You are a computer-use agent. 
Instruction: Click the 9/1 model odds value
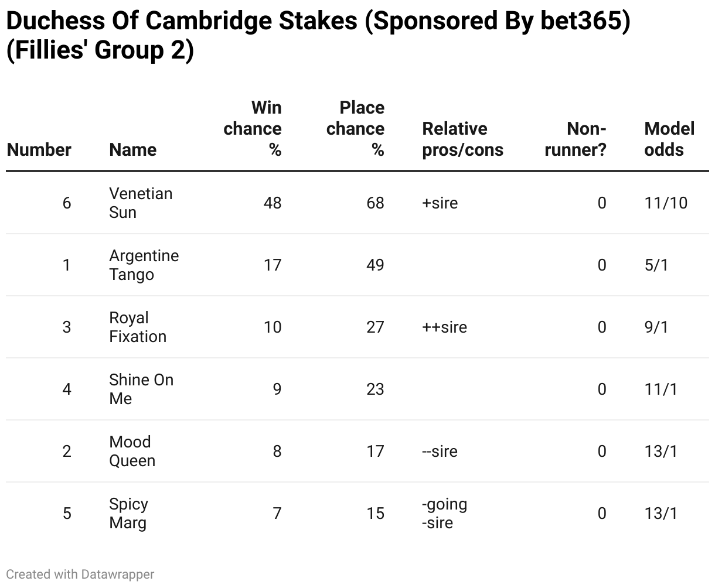coord(656,327)
